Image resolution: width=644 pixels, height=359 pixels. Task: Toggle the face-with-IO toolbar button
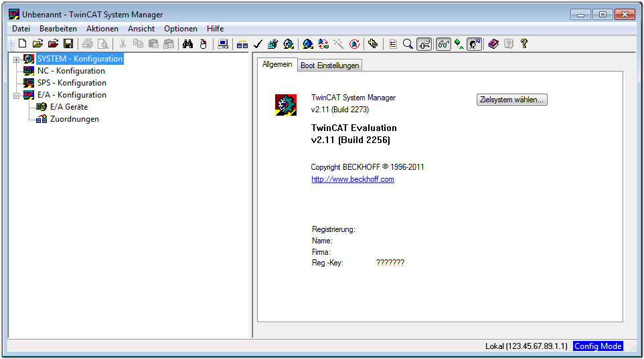475,44
